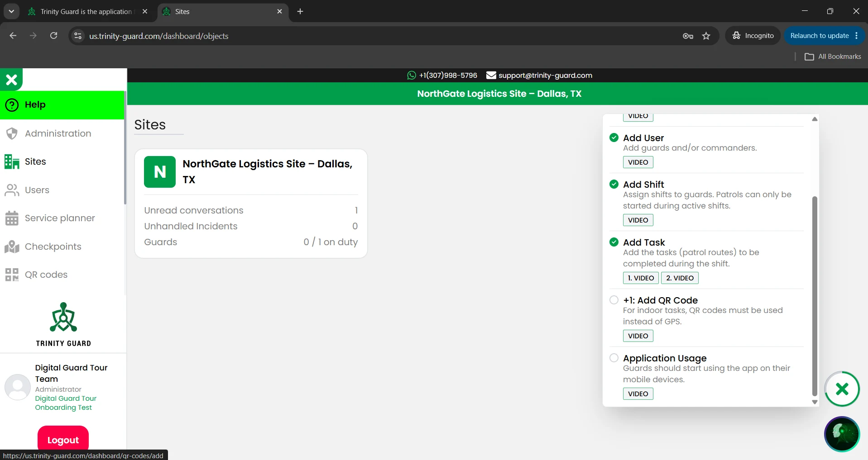Viewport: 868px width, 460px height.
Task: Close the sidebar with the green X icon
Action: point(11,80)
